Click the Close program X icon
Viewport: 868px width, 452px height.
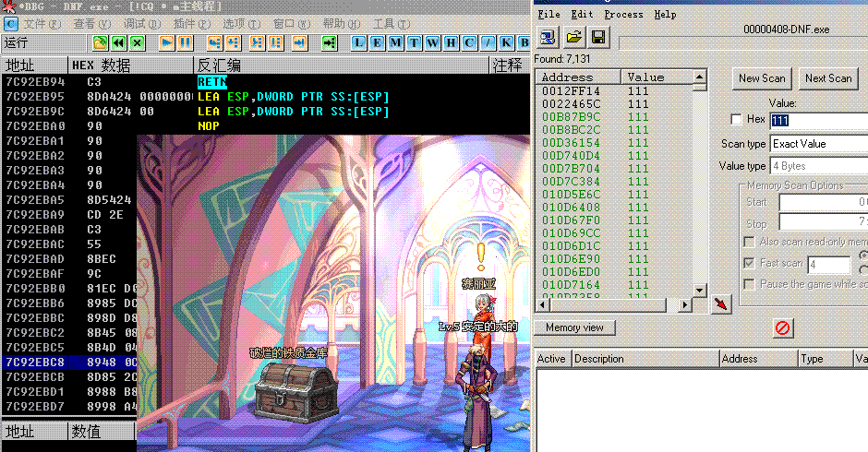point(138,43)
